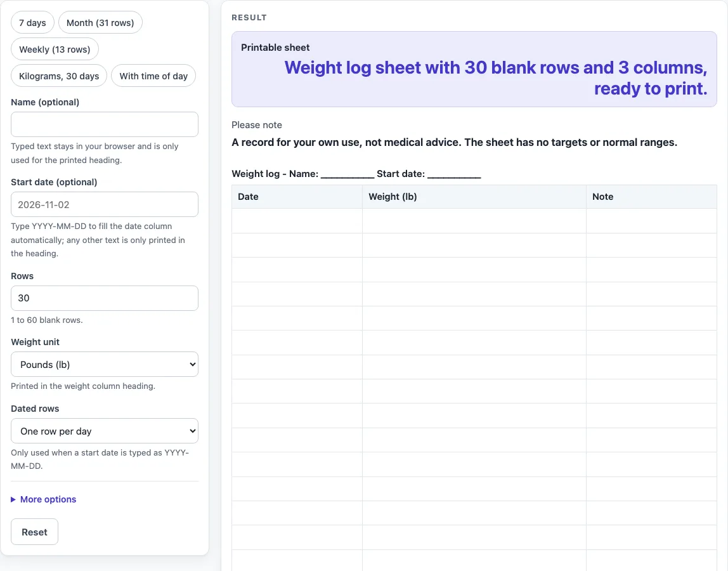728x571 pixels.
Task: Open the Weight unit dropdown
Action: [x=105, y=364]
